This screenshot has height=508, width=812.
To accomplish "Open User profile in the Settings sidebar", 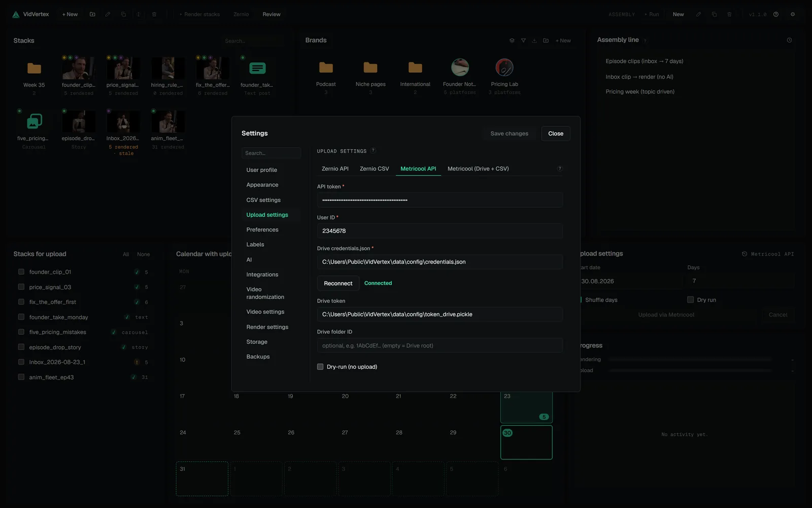I will click(262, 170).
